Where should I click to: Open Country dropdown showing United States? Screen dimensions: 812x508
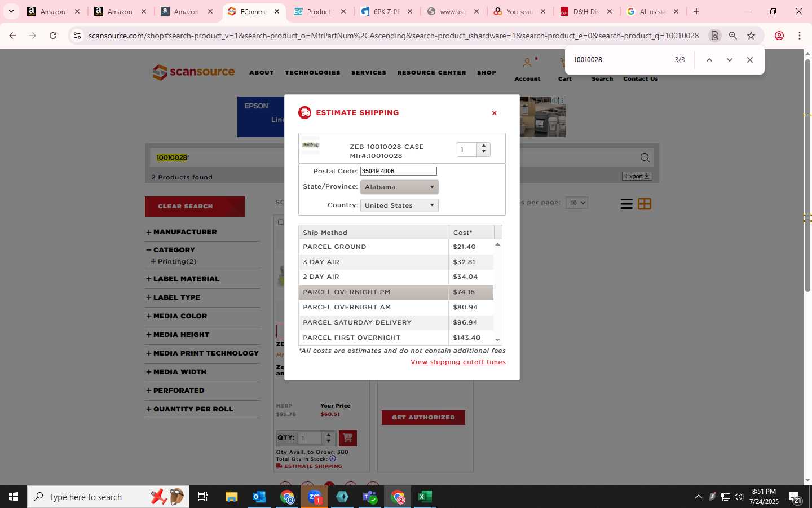399,205
